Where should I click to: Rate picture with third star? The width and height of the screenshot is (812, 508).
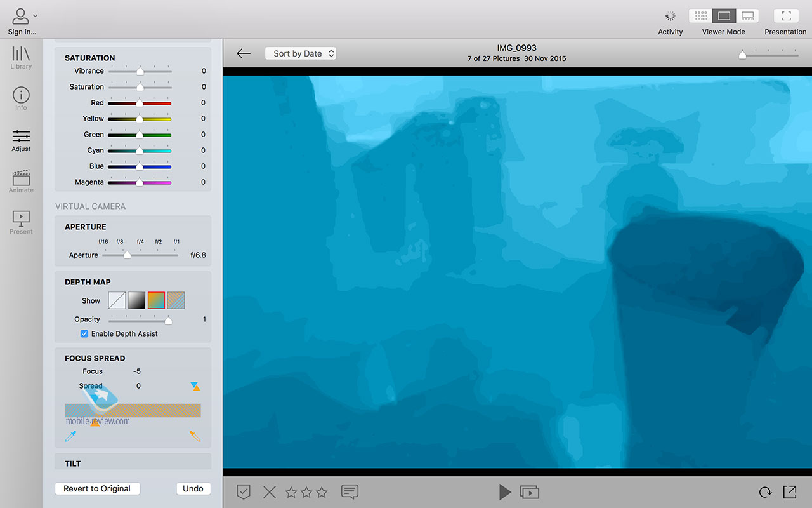(322, 492)
